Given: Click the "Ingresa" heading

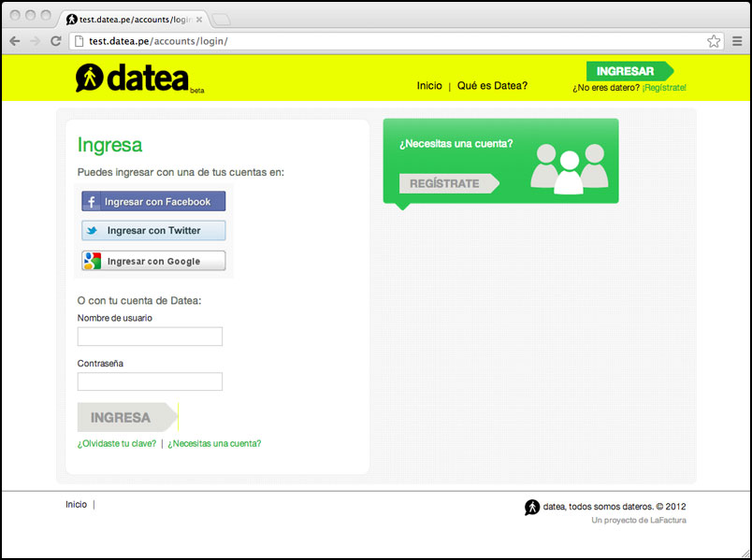Looking at the screenshot, I should coord(109,145).
